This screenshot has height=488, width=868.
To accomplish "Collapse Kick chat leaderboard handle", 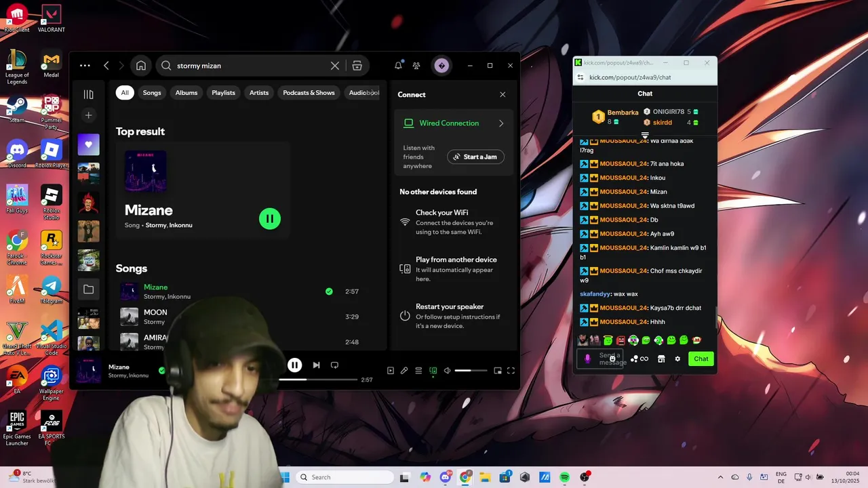I will click(645, 135).
